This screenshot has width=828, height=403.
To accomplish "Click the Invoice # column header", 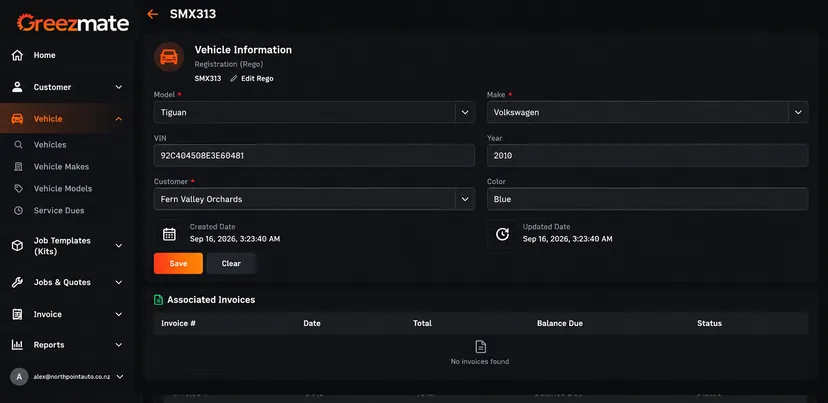I will tap(178, 323).
